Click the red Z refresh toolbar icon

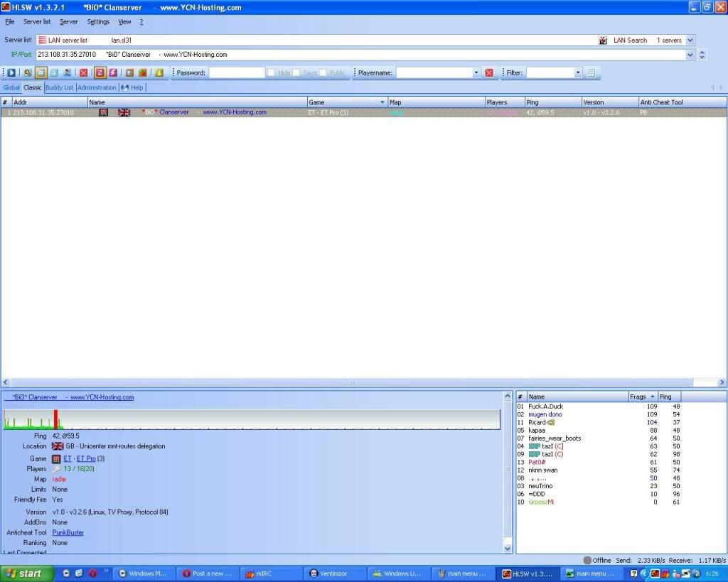coord(100,72)
